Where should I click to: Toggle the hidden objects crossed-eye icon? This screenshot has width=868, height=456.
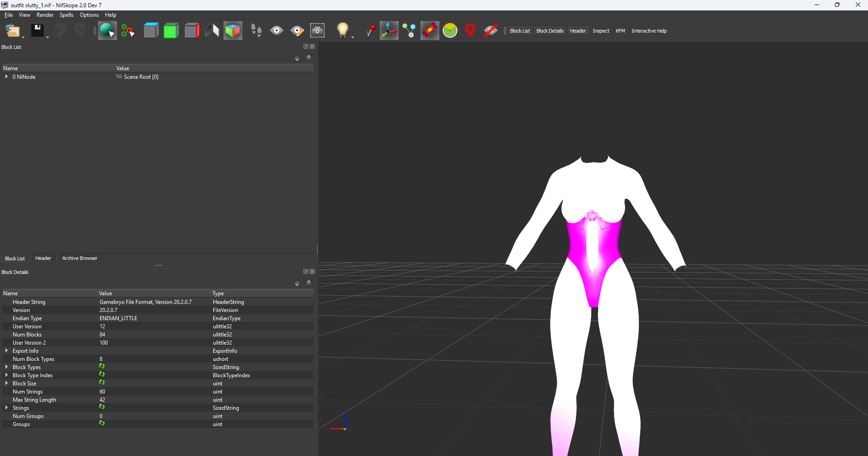pos(491,31)
